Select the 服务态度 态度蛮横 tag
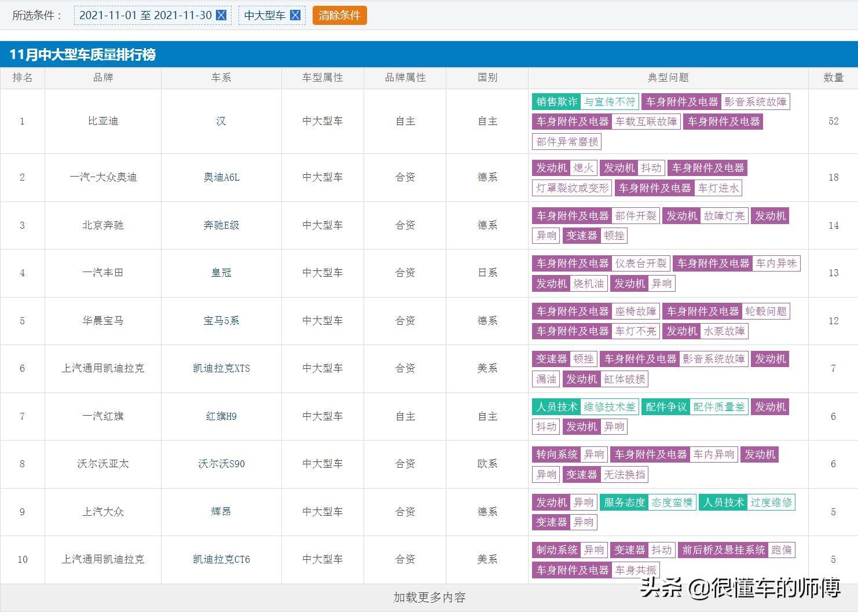The width and height of the screenshot is (858, 616). [x=648, y=503]
